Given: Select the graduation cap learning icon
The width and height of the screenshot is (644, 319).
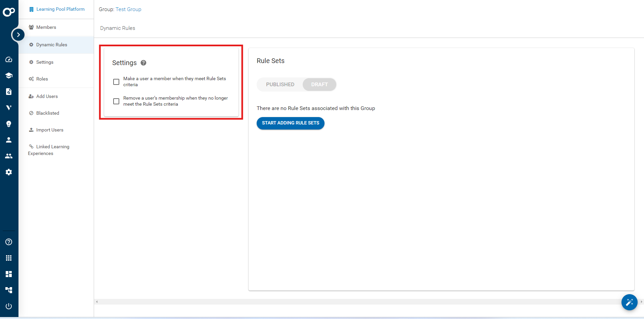Looking at the screenshot, I should (x=9, y=75).
